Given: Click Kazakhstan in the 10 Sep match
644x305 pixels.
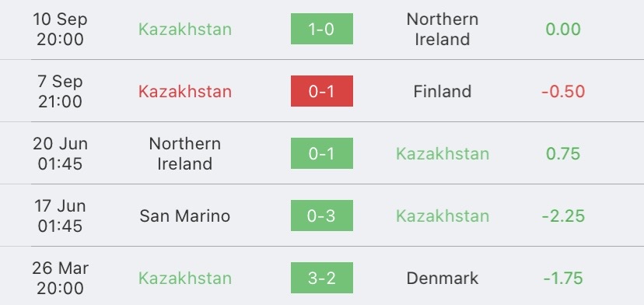Looking at the screenshot, I should (185, 30).
